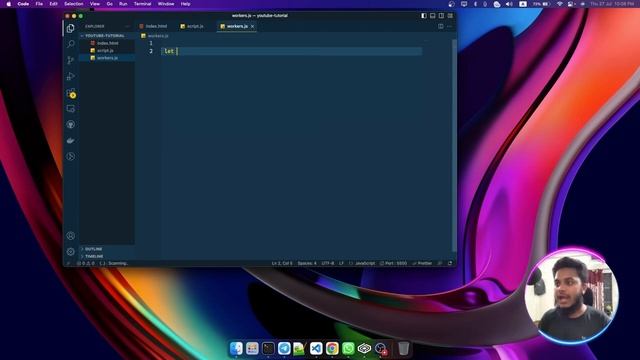This screenshot has width=640, height=360.
Task: Open the remote window status bar button
Action: [69, 263]
